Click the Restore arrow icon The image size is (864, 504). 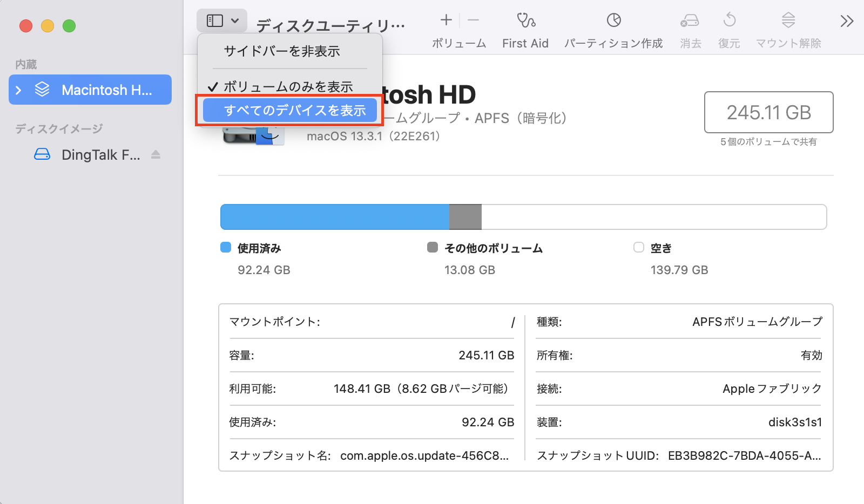[x=729, y=21]
